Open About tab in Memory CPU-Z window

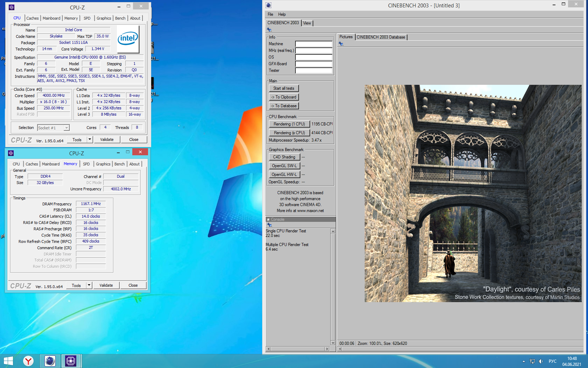(134, 164)
